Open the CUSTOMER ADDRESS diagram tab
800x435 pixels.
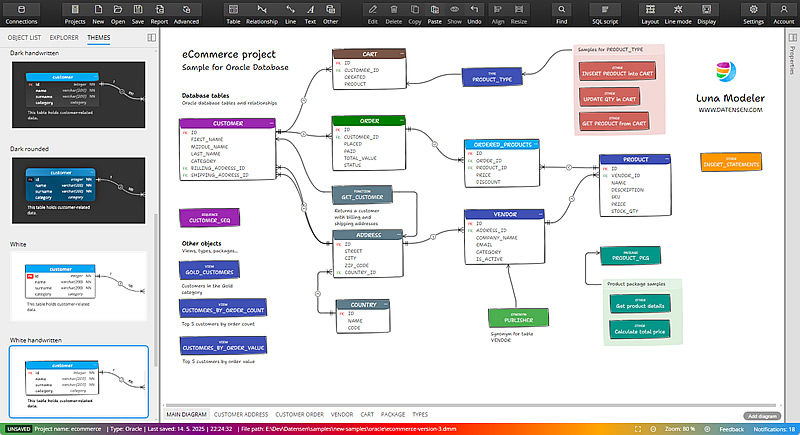[241, 415]
